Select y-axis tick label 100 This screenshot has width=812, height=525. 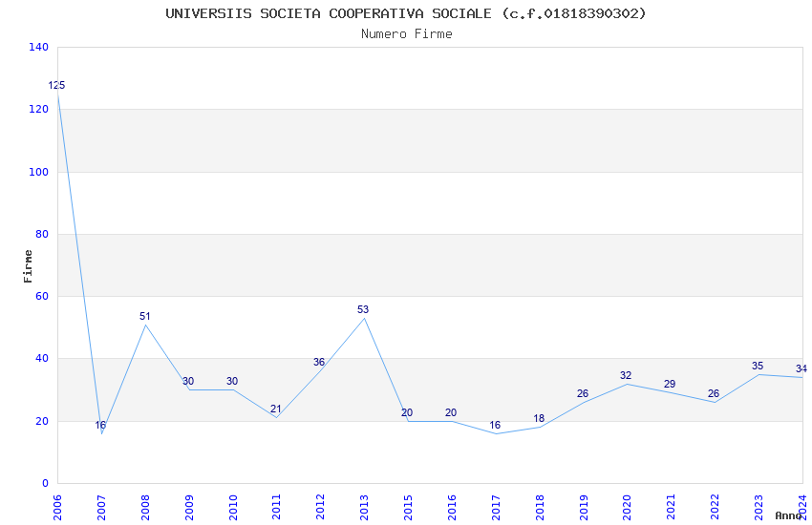39,172
